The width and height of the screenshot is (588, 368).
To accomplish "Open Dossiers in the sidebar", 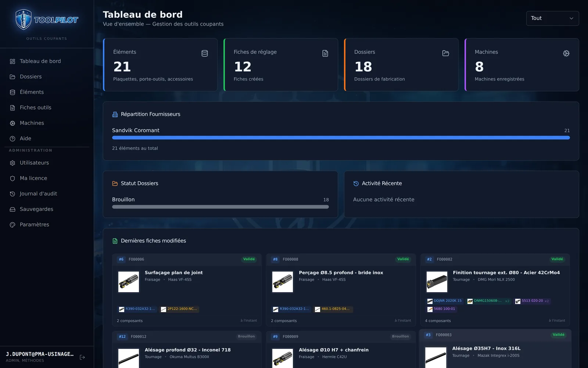I will (x=47, y=77).
